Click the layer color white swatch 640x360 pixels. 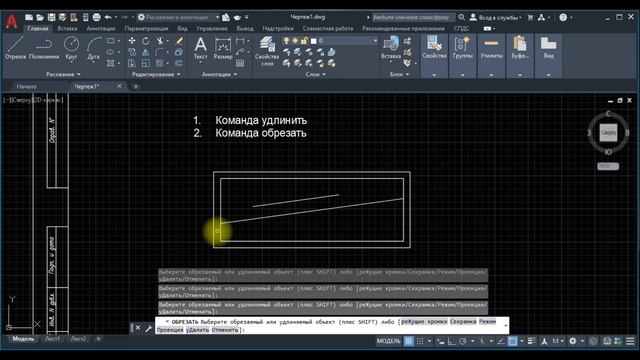(x=313, y=41)
